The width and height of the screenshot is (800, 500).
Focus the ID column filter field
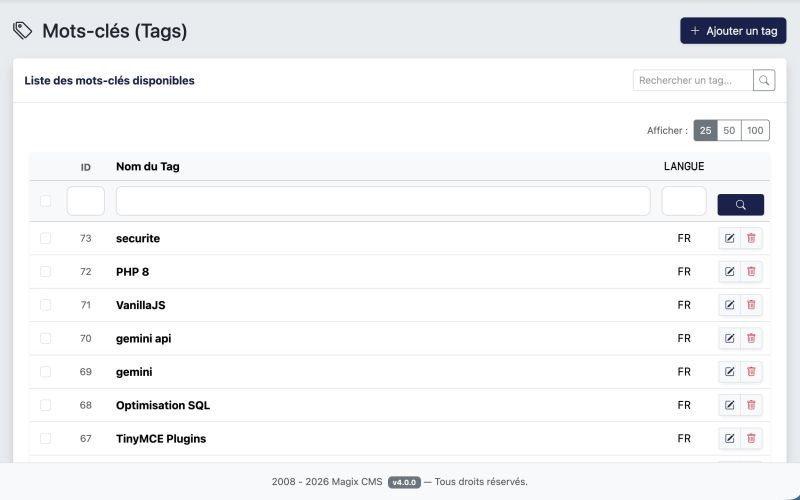click(x=86, y=201)
